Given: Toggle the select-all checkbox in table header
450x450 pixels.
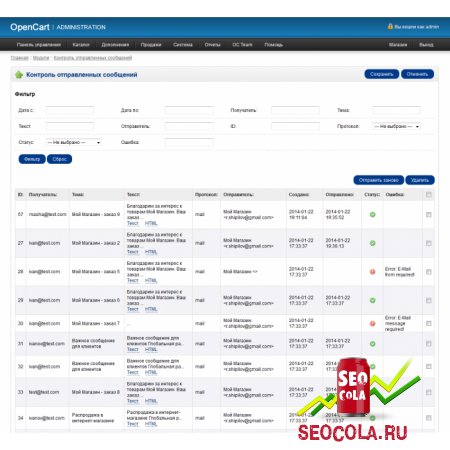Looking at the screenshot, I should coord(429,195).
